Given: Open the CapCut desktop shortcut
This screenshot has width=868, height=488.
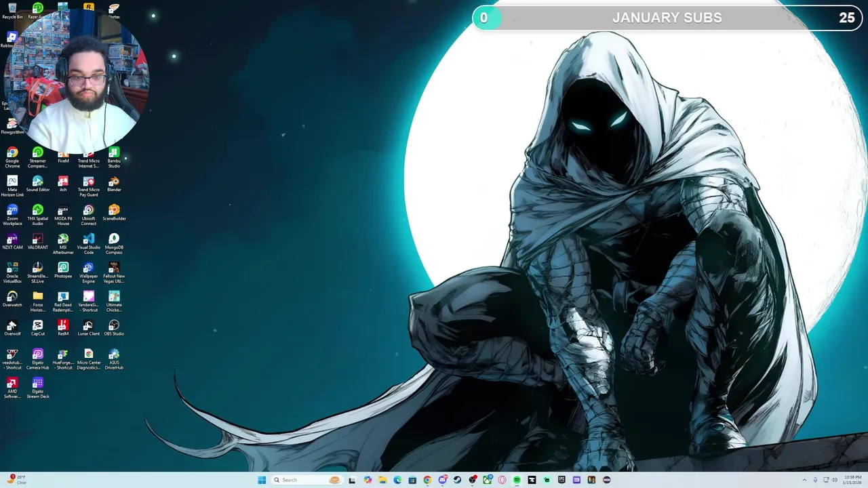Looking at the screenshot, I should click(x=37, y=328).
